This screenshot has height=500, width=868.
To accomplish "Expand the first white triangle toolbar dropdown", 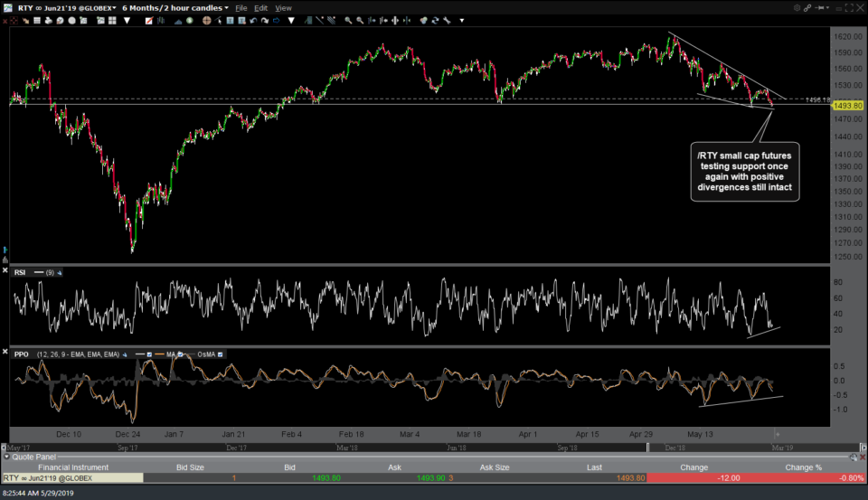I will [127, 21].
